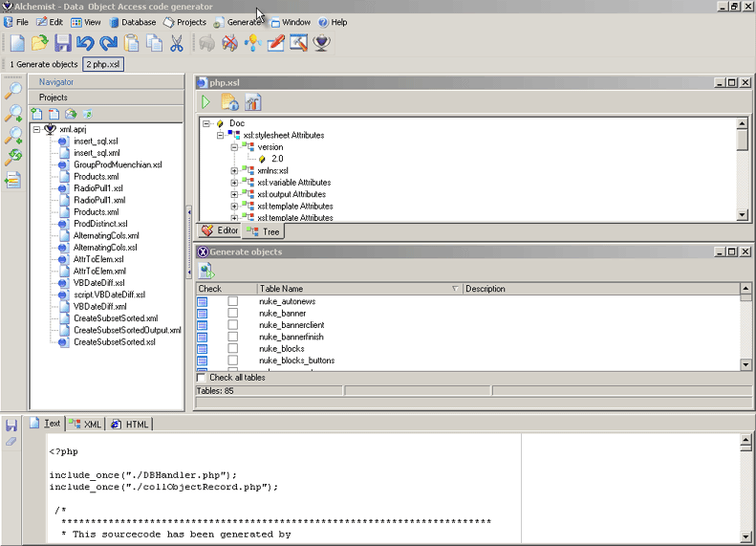This screenshot has height=546, width=756.
Task: Expand the xsl:output Attributes node
Action: click(x=234, y=194)
